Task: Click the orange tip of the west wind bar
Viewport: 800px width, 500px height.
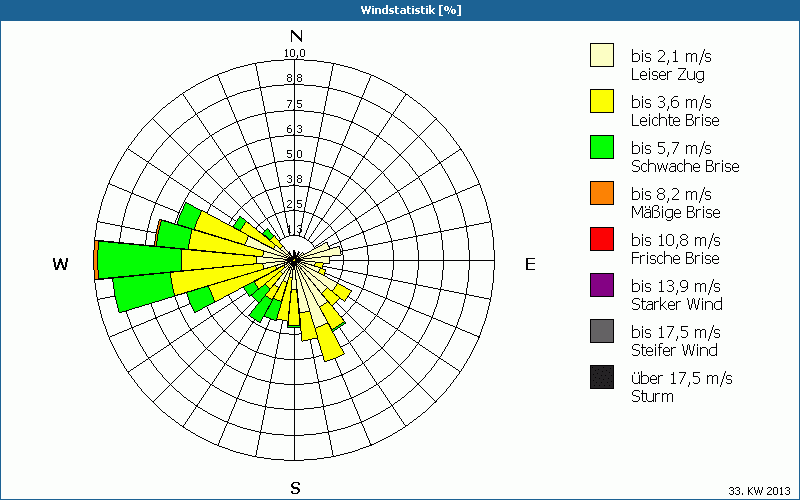Action: [96, 260]
